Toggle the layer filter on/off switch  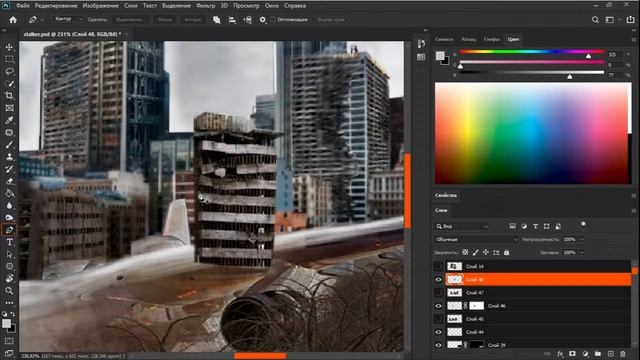(583, 224)
